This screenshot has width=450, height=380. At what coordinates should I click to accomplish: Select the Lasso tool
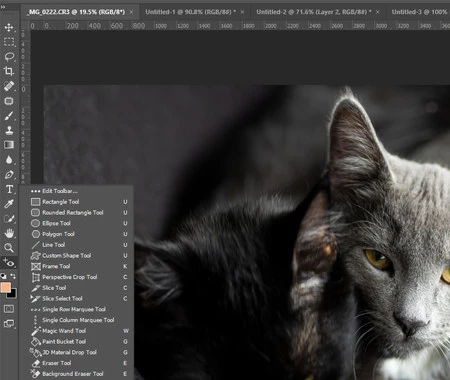(9, 56)
